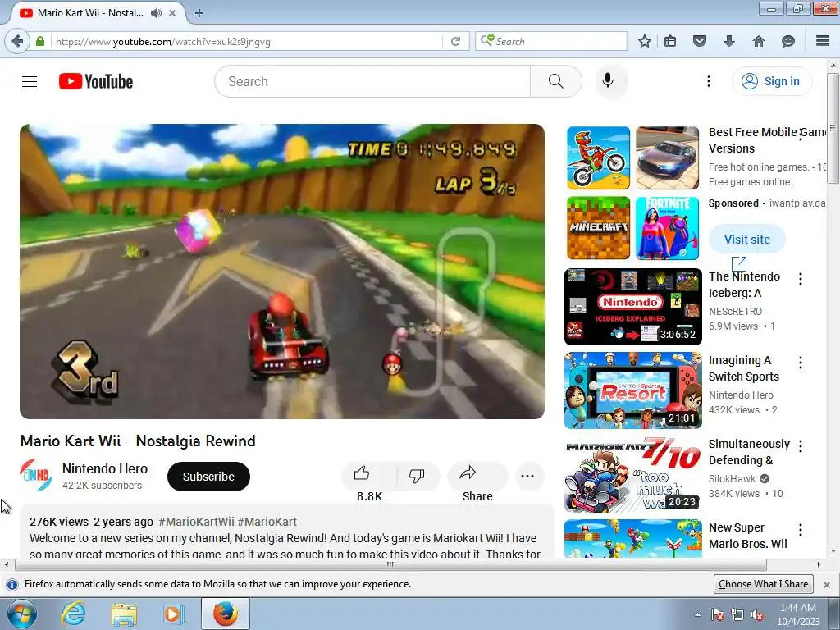Viewport: 840px width, 630px height.
Task: Show hidden tray icons arrow
Action: pos(697,614)
